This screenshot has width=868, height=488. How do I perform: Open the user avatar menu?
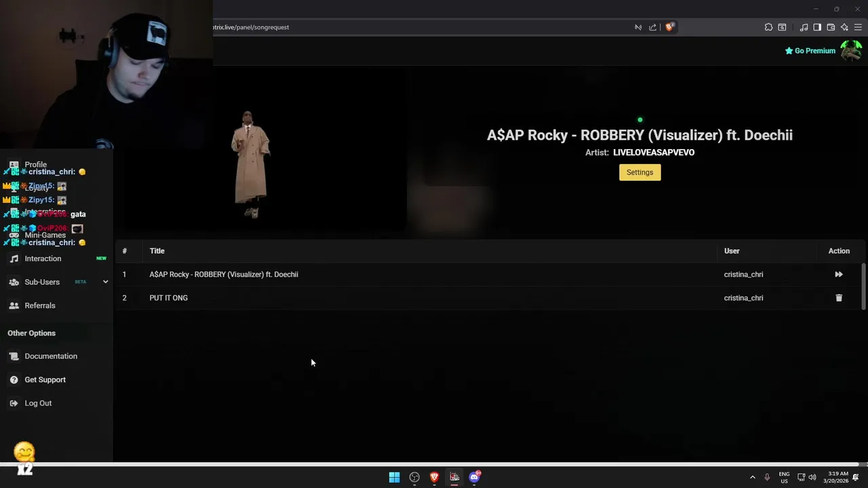851,51
